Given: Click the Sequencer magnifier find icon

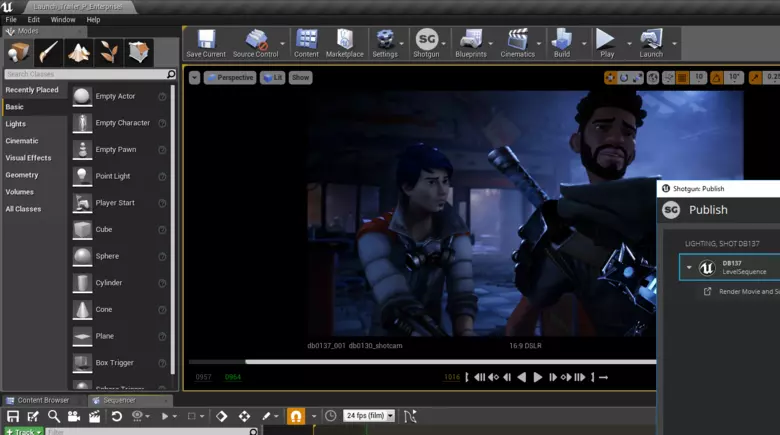Looking at the screenshot, I should click(x=54, y=416).
